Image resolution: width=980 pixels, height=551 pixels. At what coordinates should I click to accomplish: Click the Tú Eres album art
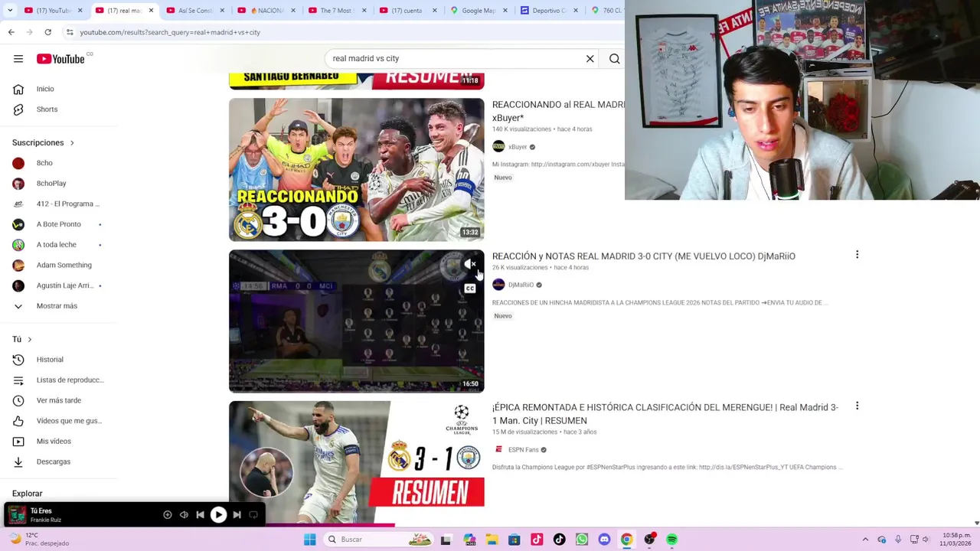pos(17,515)
